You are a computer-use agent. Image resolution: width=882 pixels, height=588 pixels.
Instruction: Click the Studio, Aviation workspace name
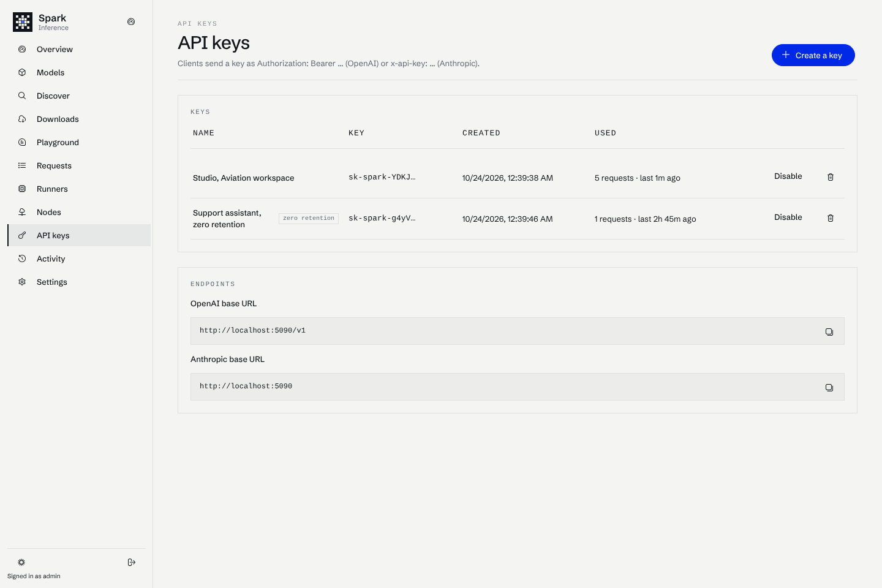coord(243,178)
